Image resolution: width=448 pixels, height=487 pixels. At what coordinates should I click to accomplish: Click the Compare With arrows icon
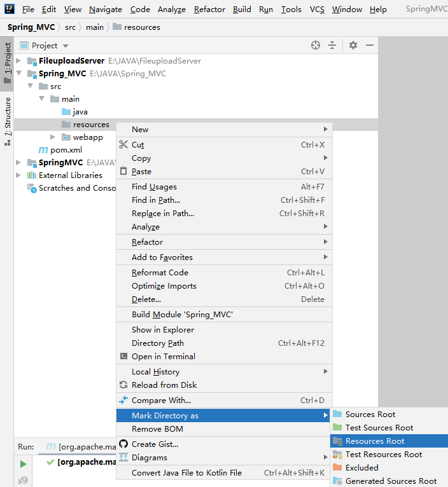(x=123, y=400)
